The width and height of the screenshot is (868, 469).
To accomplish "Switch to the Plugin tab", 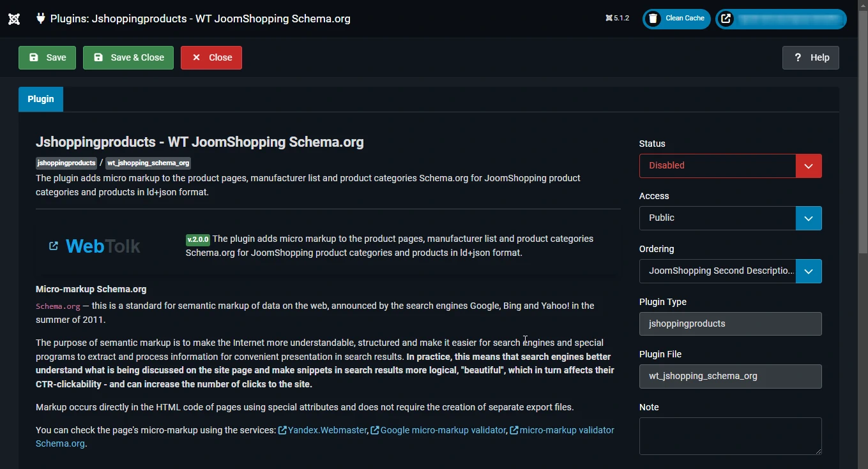I will (41, 100).
